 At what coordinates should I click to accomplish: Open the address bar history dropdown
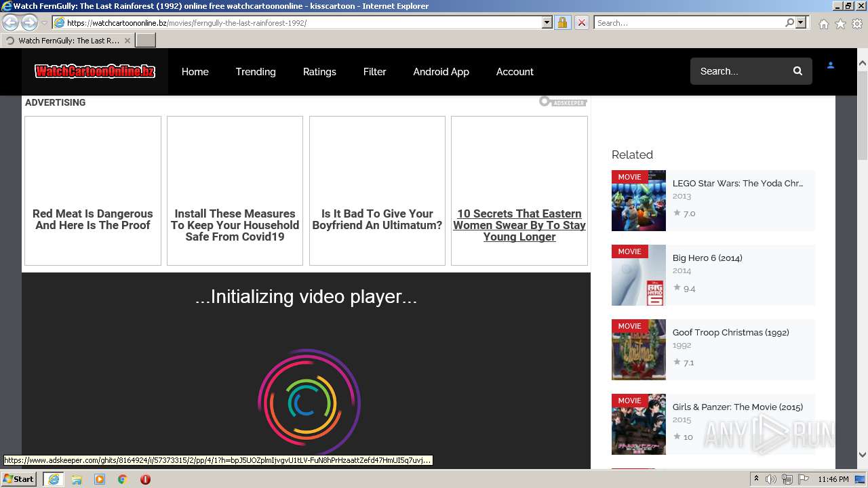click(547, 22)
